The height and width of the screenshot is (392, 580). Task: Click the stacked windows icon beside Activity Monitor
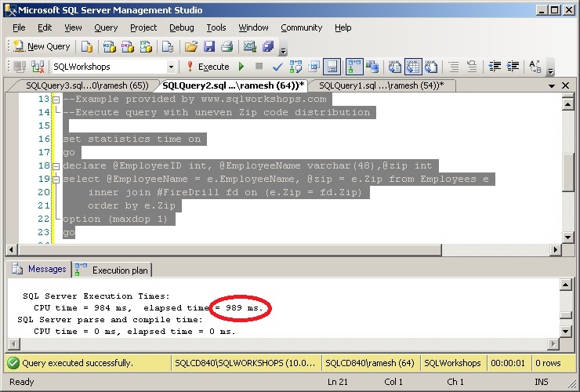point(268,46)
